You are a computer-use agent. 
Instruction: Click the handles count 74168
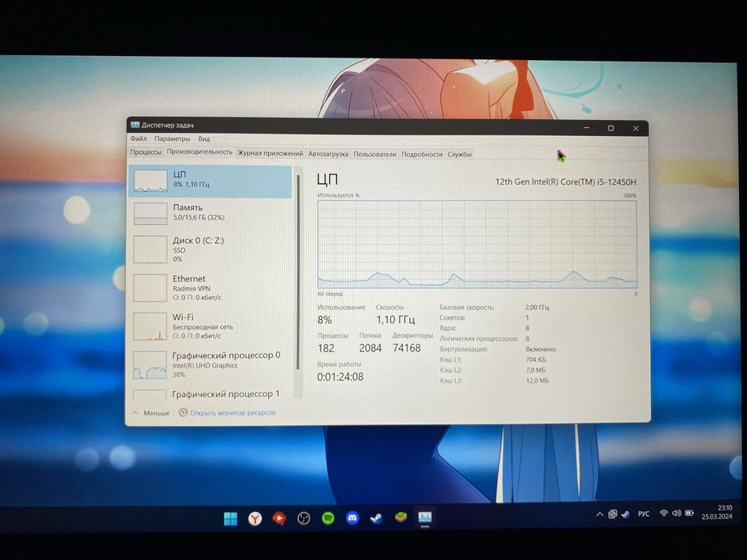point(407,348)
